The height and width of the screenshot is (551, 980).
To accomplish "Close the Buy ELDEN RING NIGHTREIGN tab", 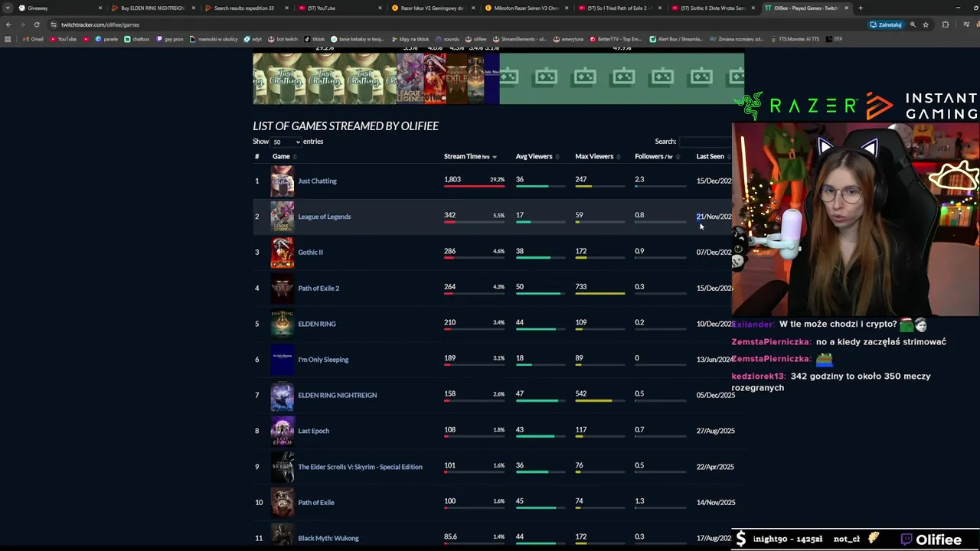I will tap(193, 8).
